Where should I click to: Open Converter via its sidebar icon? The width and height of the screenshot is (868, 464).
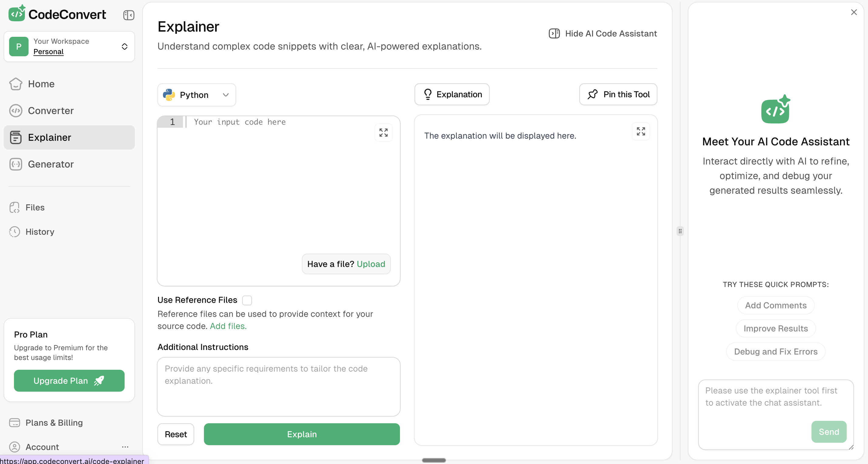click(15, 111)
